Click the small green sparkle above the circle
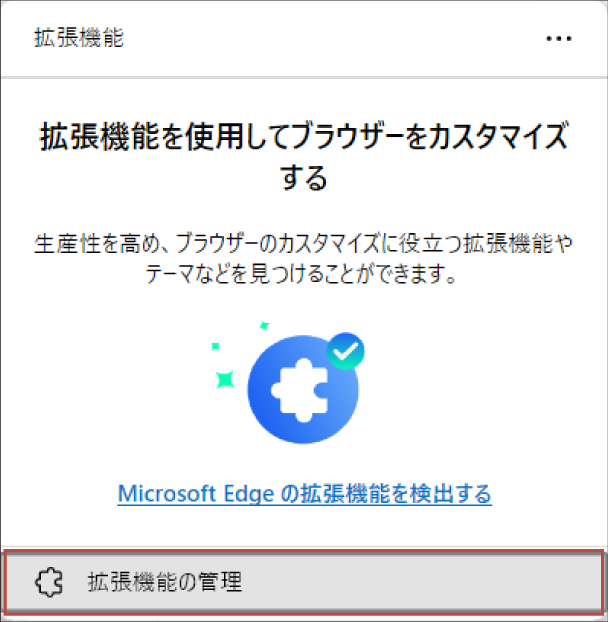The width and height of the screenshot is (608, 622). (264, 326)
